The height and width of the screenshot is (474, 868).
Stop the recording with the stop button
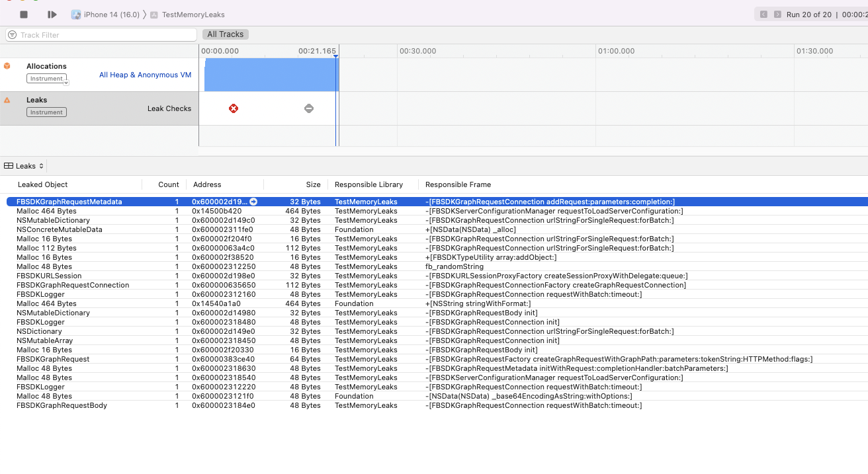pyautogui.click(x=24, y=15)
